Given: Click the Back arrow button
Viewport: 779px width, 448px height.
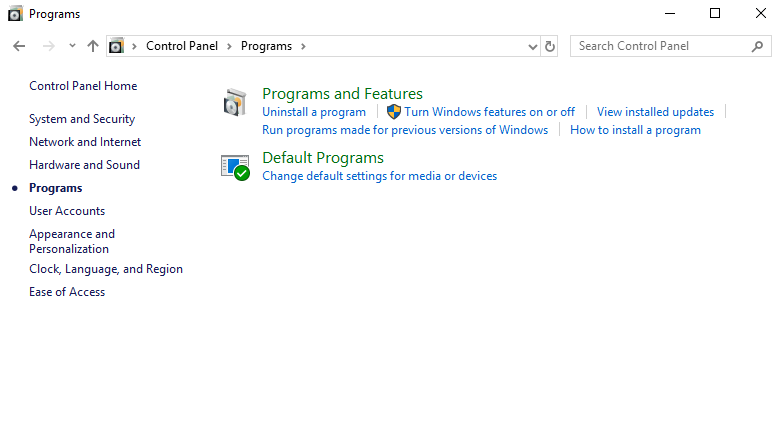Looking at the screenshot, I should tap(19, 46).
